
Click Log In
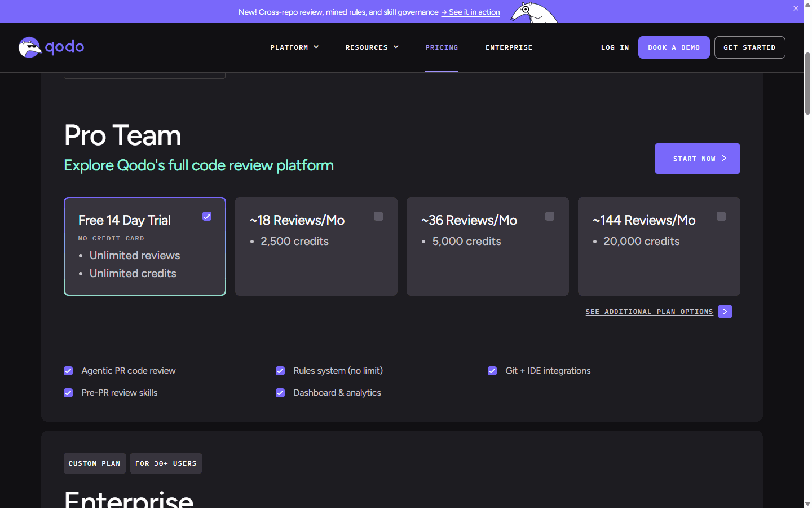[x=615, y=47]
